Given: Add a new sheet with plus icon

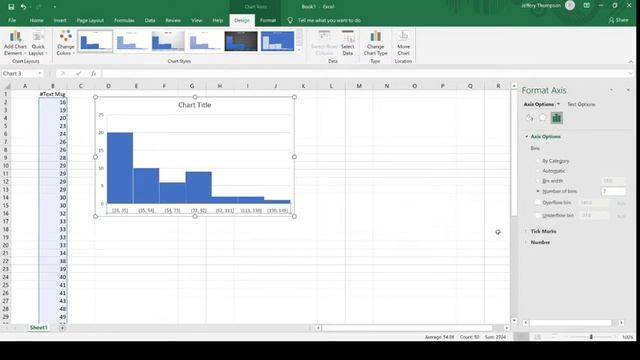Looking at the screenshot, I should click(x=62, y=327).
